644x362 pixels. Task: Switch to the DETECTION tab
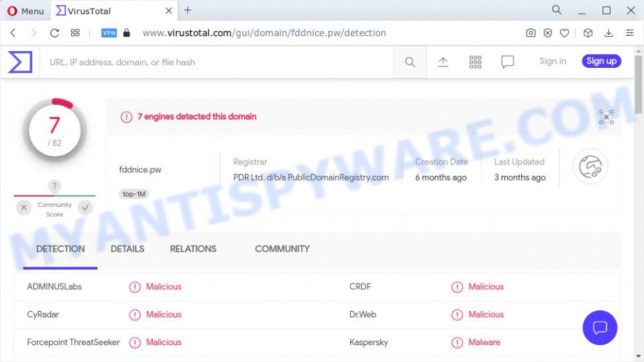click(x=60, y=249)
